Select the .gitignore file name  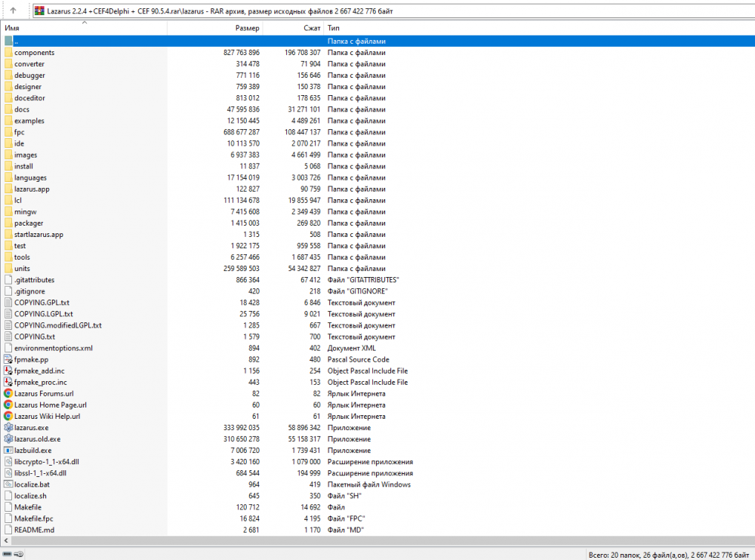[29, 291]
